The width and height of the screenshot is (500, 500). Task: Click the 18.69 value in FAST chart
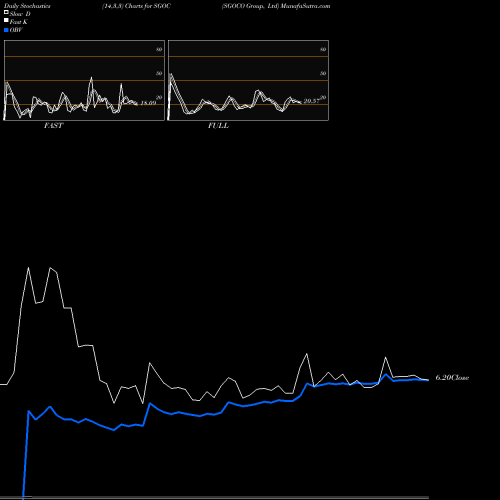[x=148, y=103]
